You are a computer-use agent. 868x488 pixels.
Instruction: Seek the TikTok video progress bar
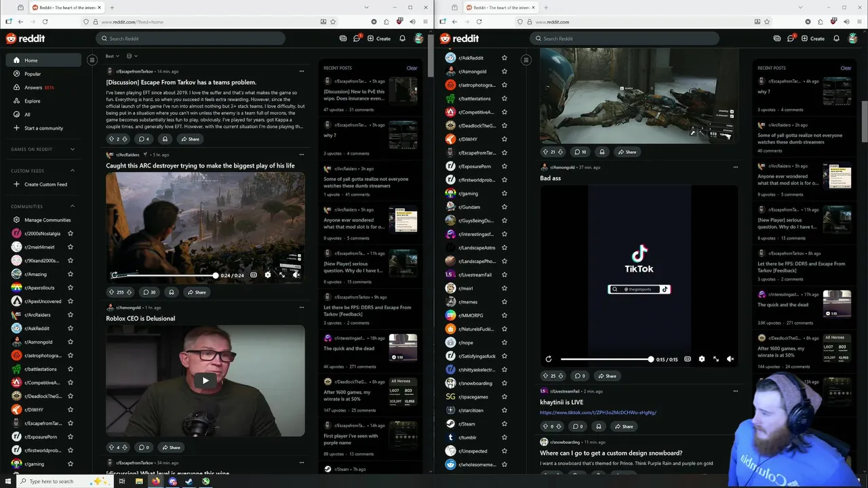point(606,359)
